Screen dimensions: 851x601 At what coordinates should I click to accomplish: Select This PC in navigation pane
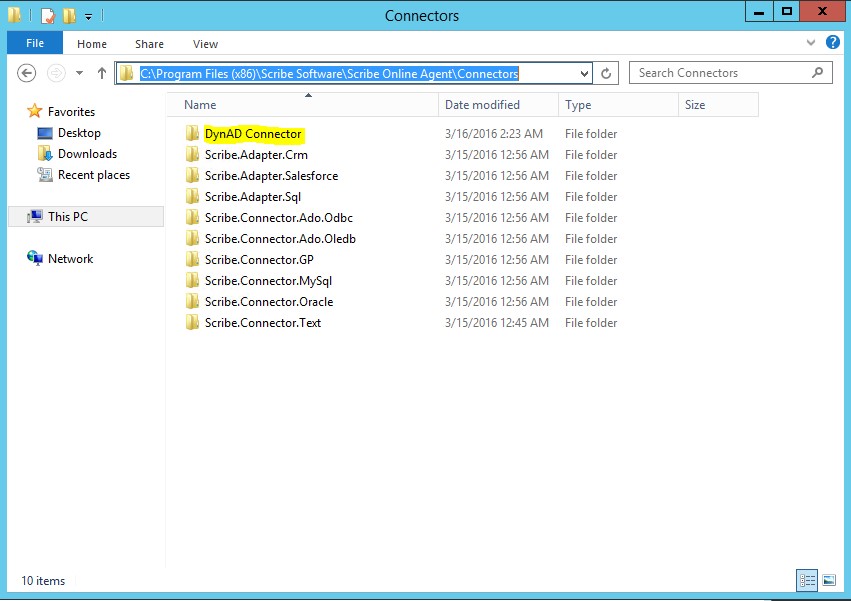coord(68,217)
